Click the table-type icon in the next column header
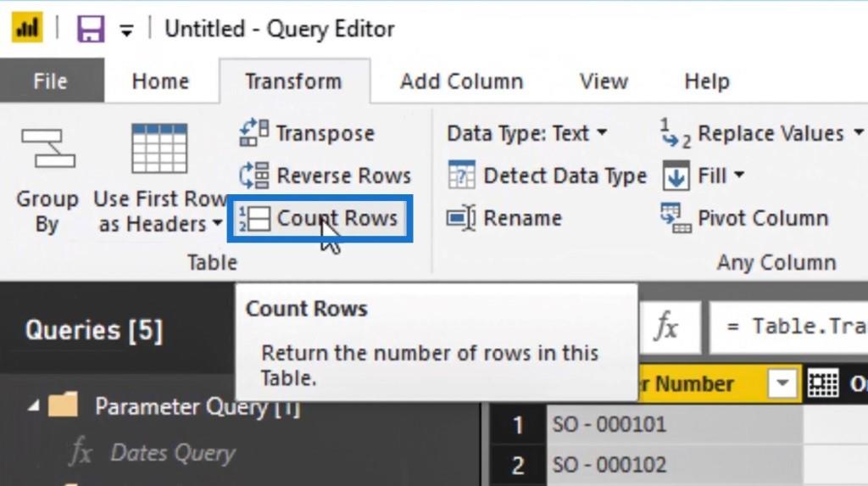This screenshot has height=486, width=868. point(822,383)
